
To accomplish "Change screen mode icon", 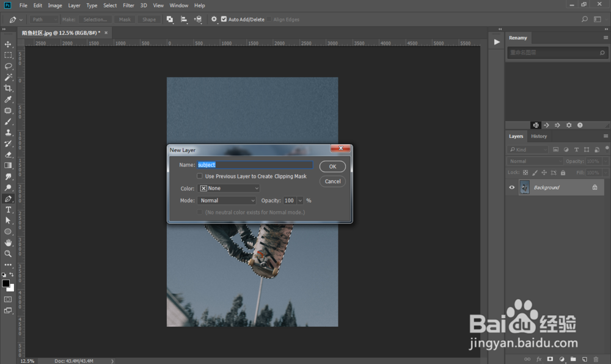I will pos(8,311).
